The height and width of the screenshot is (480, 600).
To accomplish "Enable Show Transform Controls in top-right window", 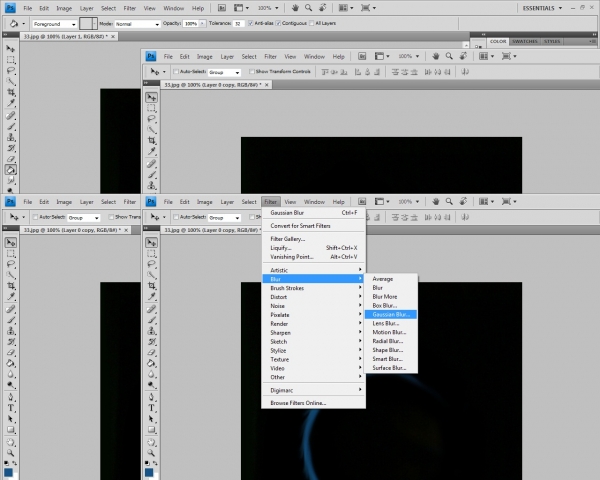I will tap(252, 72).
